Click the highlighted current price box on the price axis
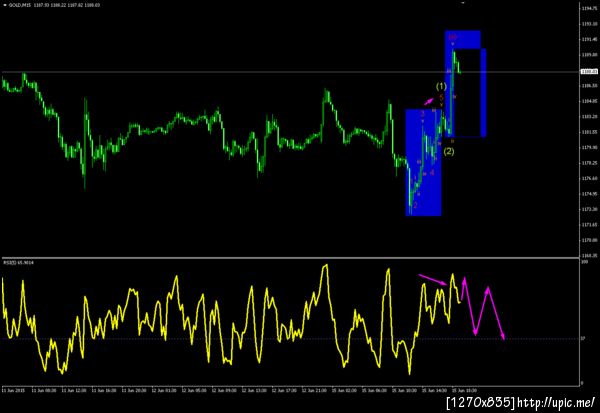The height and width of the screenshot is (413, 600). click(x=589, y=72)
